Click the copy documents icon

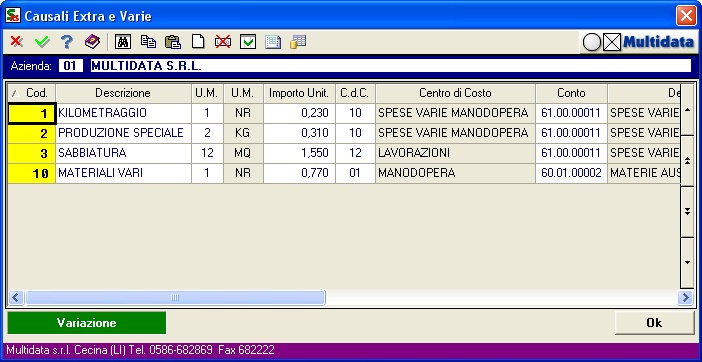coord(148,42)
